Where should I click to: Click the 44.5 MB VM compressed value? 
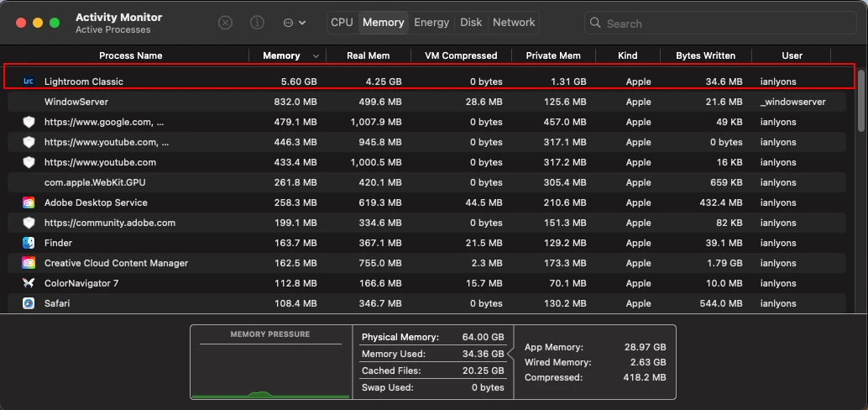(x=484, y=202)
